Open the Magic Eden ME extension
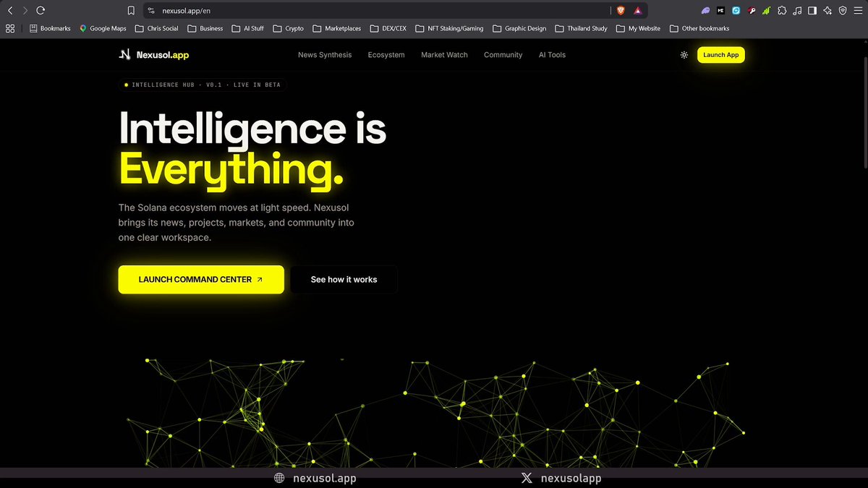The width and height of the screenshot is (868, 488). click(721, 11)
